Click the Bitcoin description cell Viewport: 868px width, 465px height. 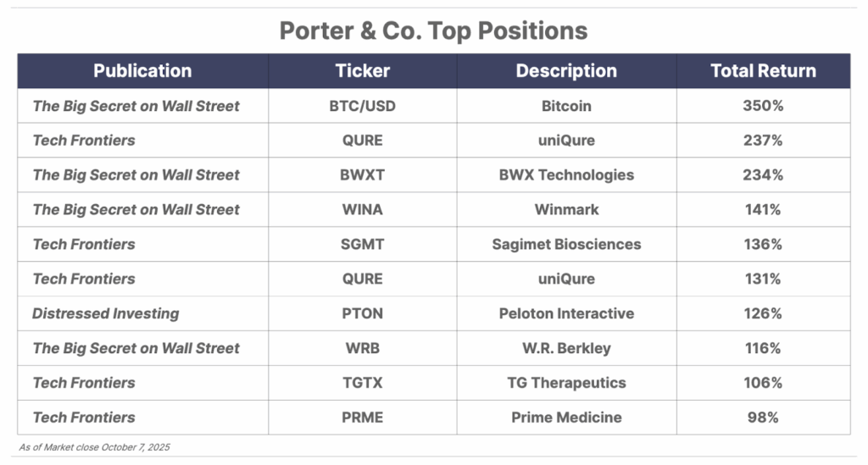(x=566, y=106)
